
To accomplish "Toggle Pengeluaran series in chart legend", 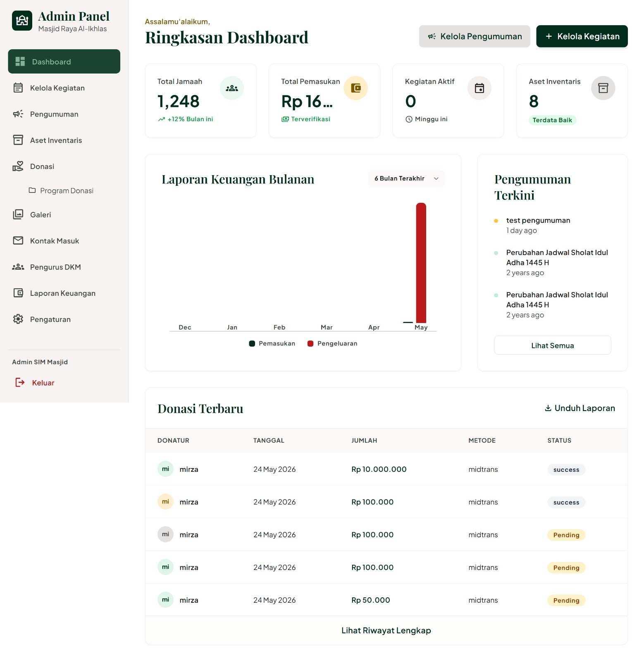I will click(332, 344).
